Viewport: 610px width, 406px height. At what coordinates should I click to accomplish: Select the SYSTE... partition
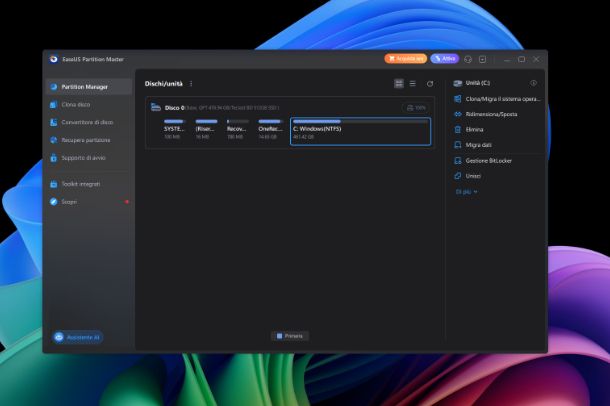pyautogui.click(x=174, y=130)
